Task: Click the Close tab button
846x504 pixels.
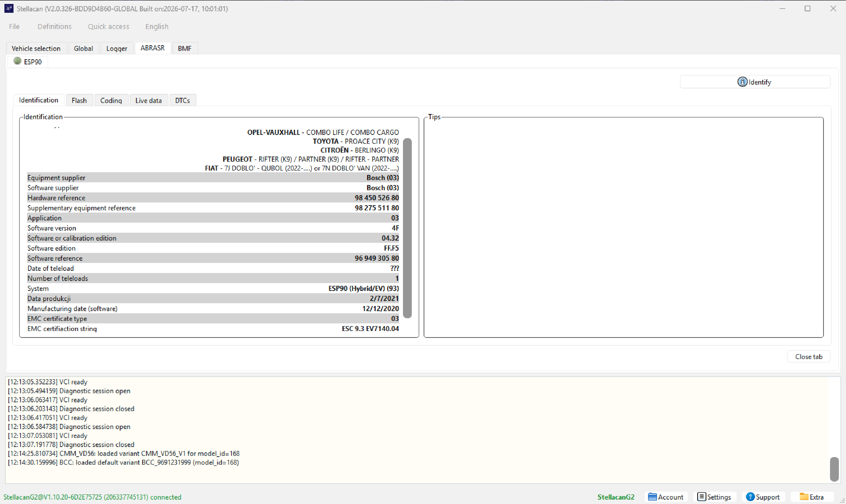Action: [809, 357]
